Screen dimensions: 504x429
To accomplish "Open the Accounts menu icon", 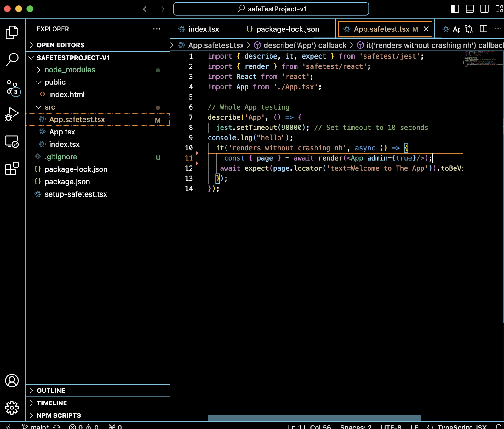I will point(12,380).
